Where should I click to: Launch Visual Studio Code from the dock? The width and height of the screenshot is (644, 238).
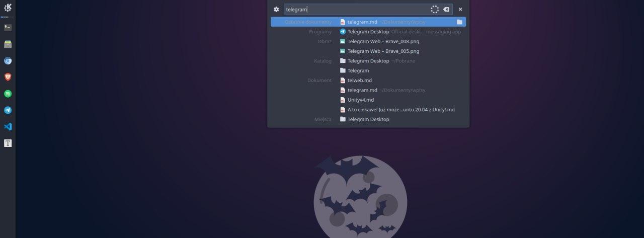click(x=8, y=127)
